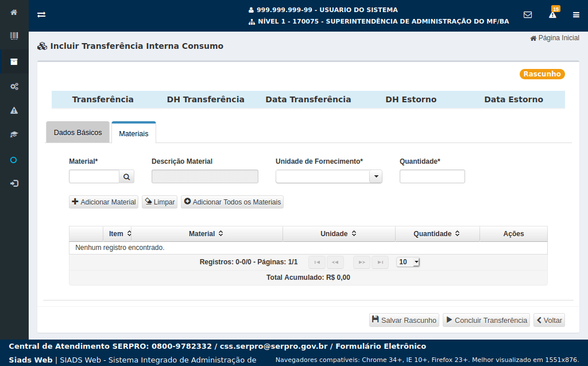The width and height of the screenshot is (588, 366).
Task: Click the Concluir Transferência button
Action: 486,320
